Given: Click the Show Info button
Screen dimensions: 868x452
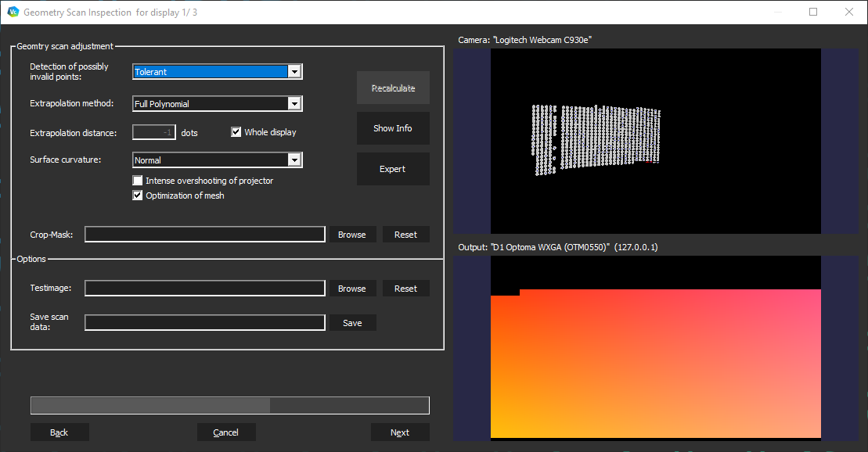Looking at the screenshot, I should pyautogui.click(x=393, y=127).
